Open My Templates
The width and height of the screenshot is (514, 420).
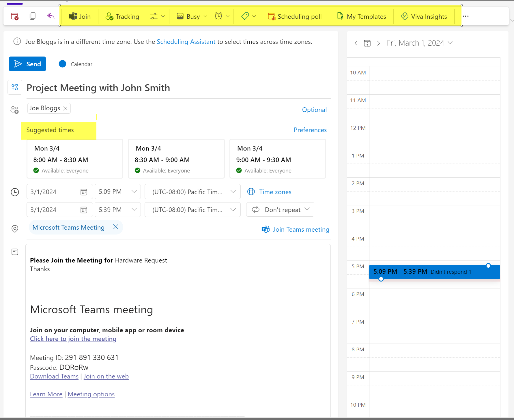tap(361, 16)
